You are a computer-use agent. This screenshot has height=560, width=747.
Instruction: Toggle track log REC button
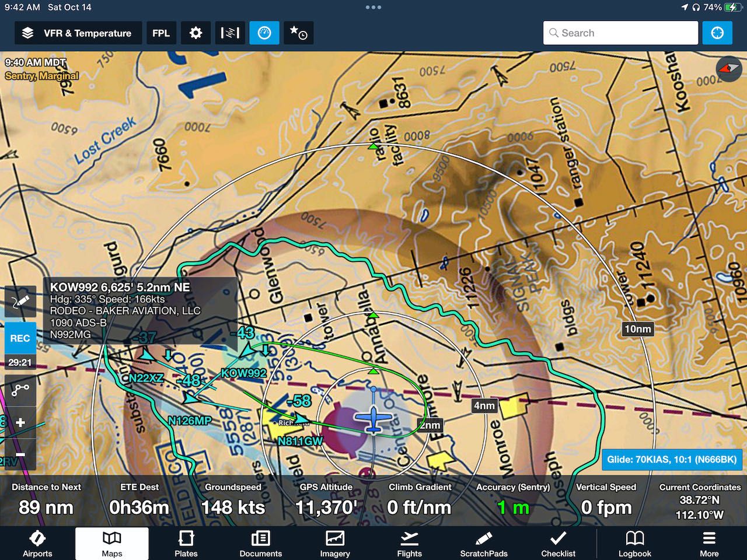pos(20,338)
